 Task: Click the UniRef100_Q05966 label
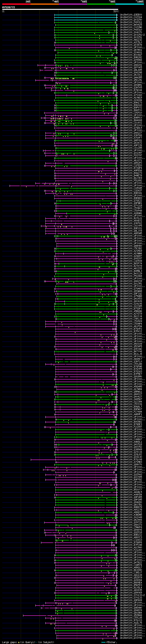(131, 60)
